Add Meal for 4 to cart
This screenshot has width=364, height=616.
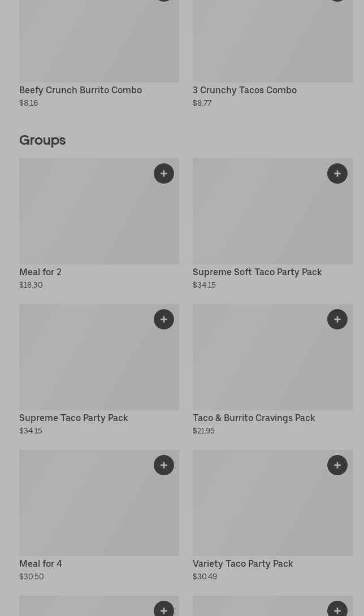coord(164,465)
